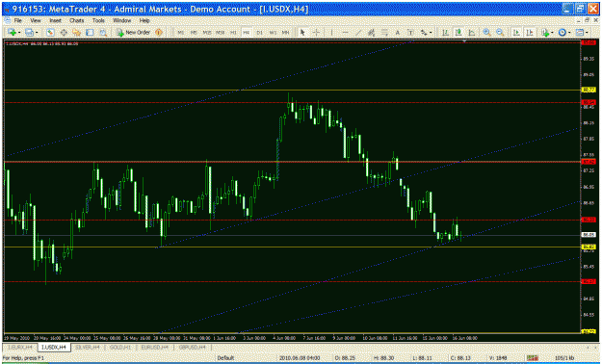The height and width of the screenshot is (364, 602).
Task: Show the Data Window icon
Action: [64, 33]
